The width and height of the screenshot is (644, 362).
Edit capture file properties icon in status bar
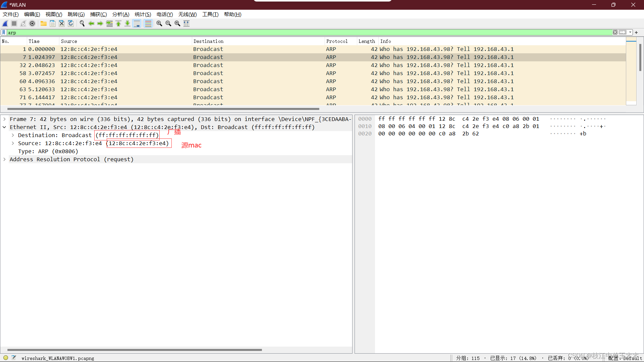[x=14, y=358]
